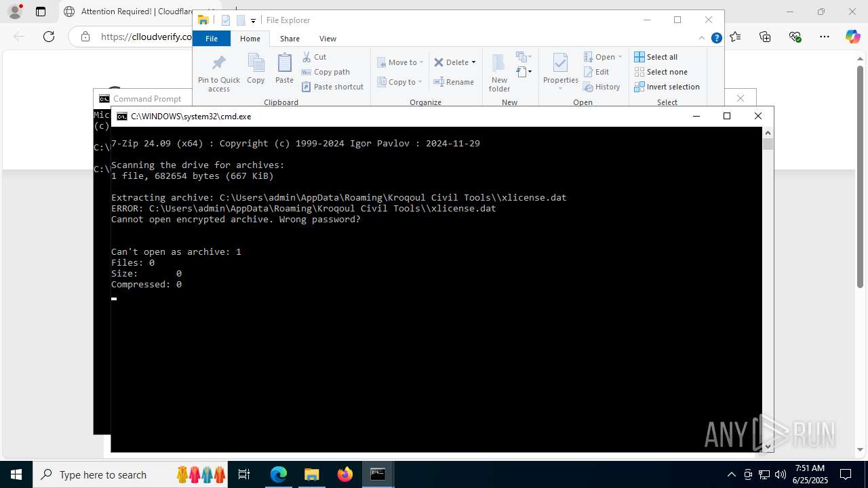The width and height of the screenshot is (868, 488).
Task: Open History from the ribbon Open group
Action: click(x=601, y=87)
